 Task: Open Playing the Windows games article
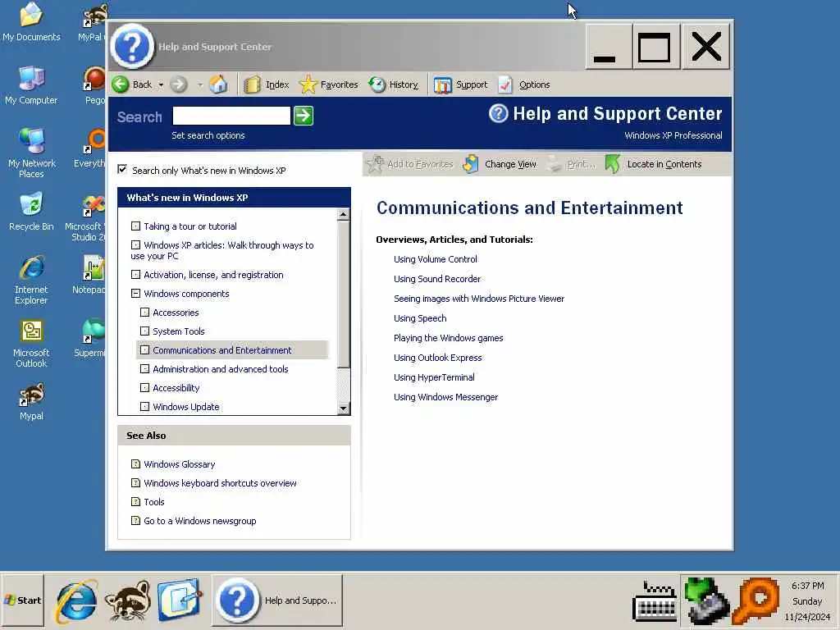pyautogui.click(x=449, y=338)
